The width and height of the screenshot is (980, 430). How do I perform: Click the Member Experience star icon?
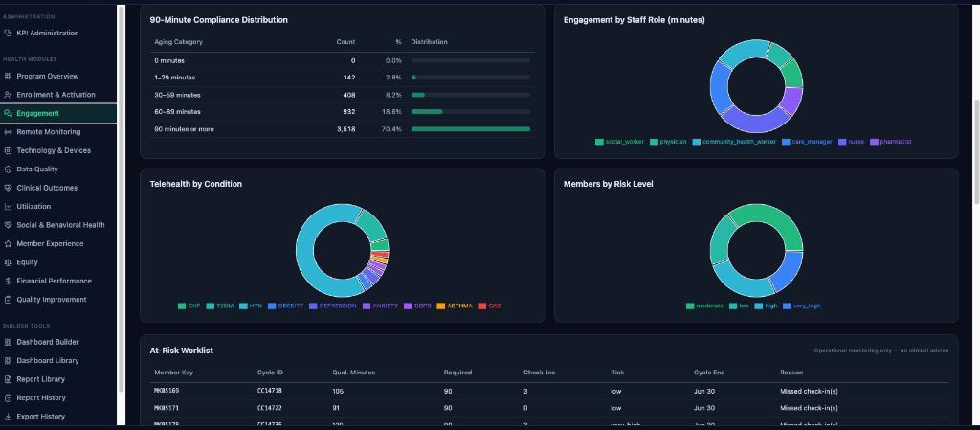tap(8, 244)
